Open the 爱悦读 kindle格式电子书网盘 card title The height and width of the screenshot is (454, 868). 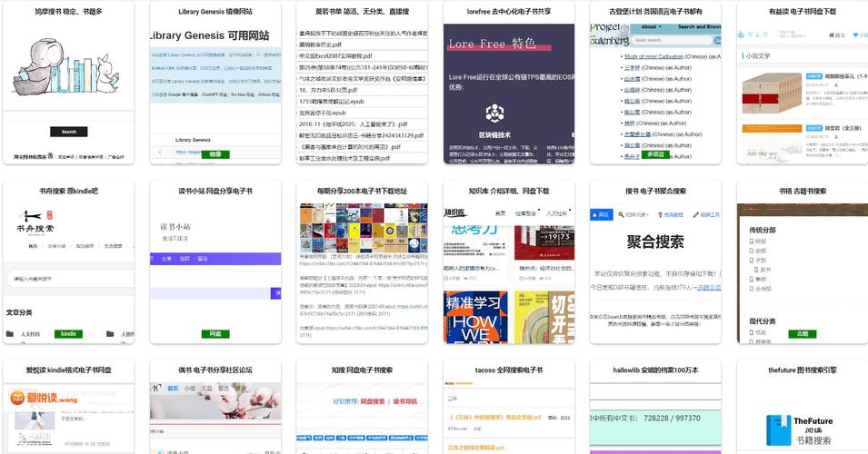click(69, 370)
